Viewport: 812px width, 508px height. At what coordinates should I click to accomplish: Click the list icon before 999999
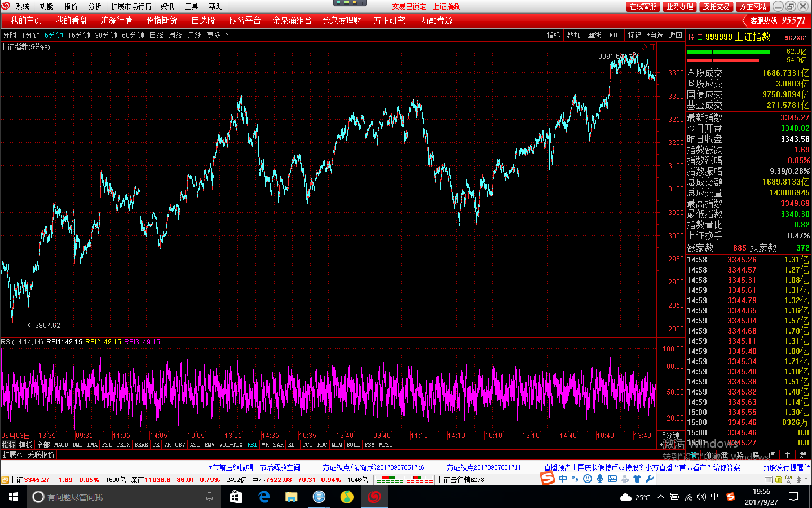click(700, 37)
